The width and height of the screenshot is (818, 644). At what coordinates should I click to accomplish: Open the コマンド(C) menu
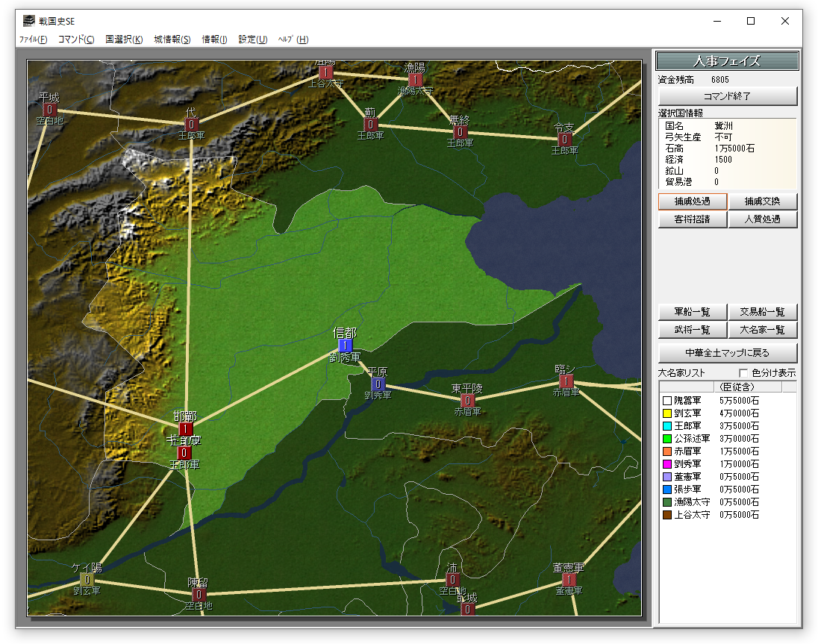pyautogui.click(x=76, y=40)
